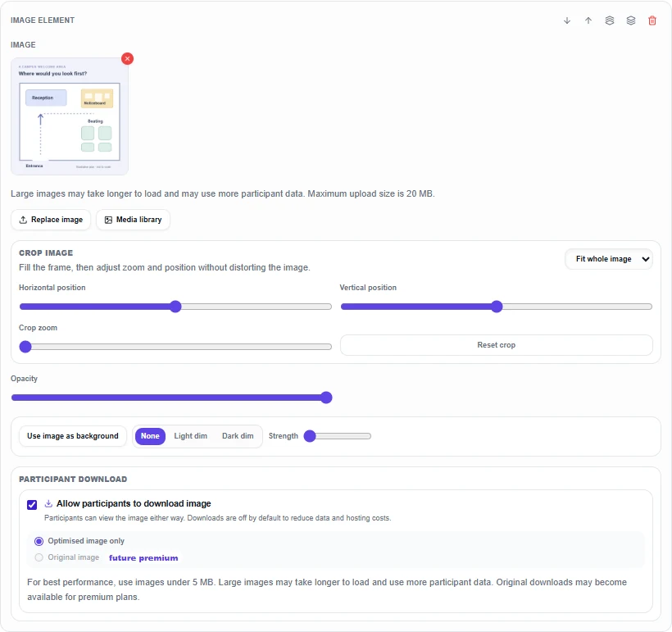
Task: Click the dim Strength slider handle
Action: click(310, 436)
